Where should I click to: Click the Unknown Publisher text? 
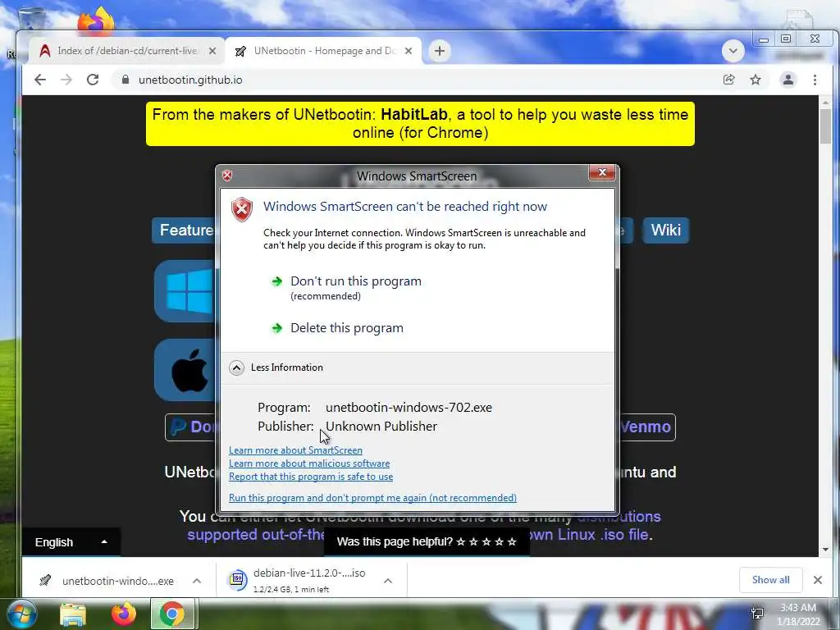click(x=381, y=427)
